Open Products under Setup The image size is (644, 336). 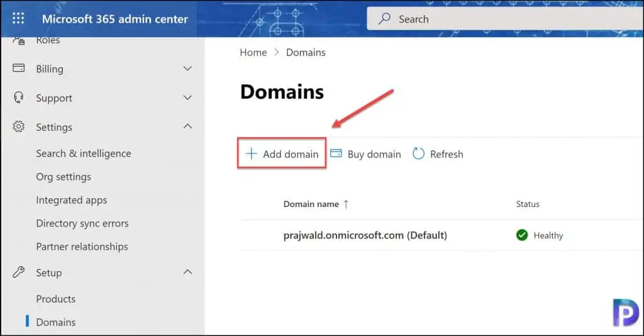click(x=56, y=299)
